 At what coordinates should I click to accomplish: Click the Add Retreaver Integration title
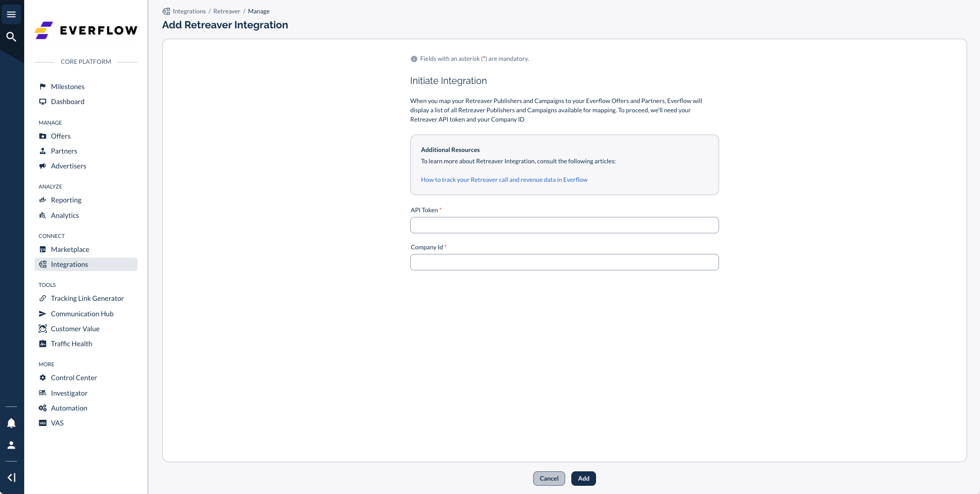225,25
